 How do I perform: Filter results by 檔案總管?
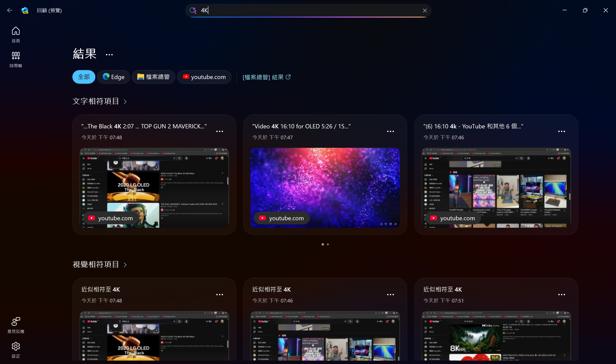tap(153, 77)
